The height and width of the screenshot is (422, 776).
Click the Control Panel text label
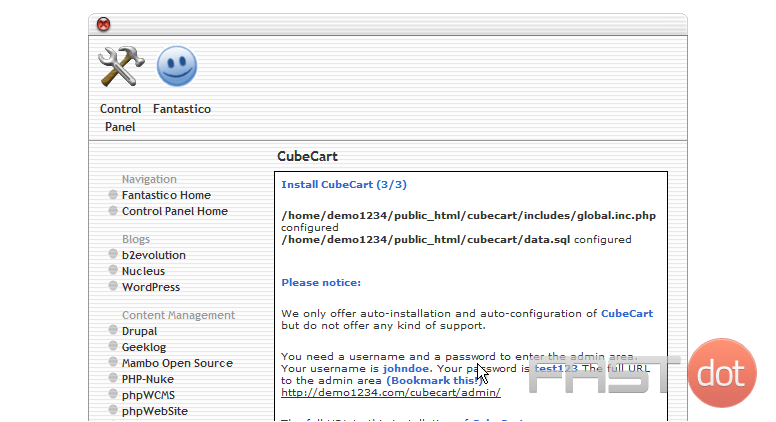120,118
